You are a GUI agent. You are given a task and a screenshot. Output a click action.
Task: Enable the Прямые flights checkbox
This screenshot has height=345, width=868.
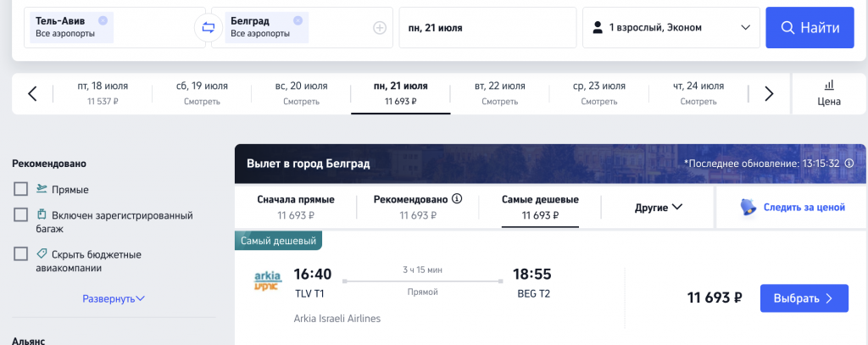20,189
